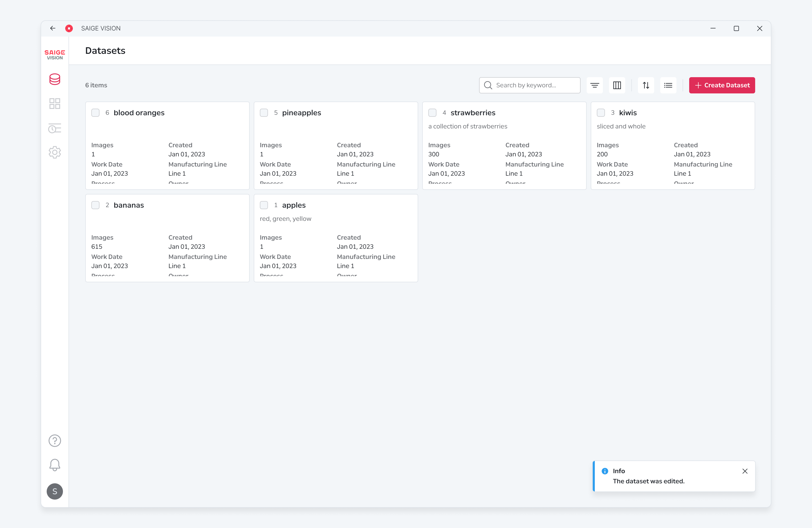Click 'The dataset was edited.' message
This screenshot has height=528, width=812.
coord(649,481)
